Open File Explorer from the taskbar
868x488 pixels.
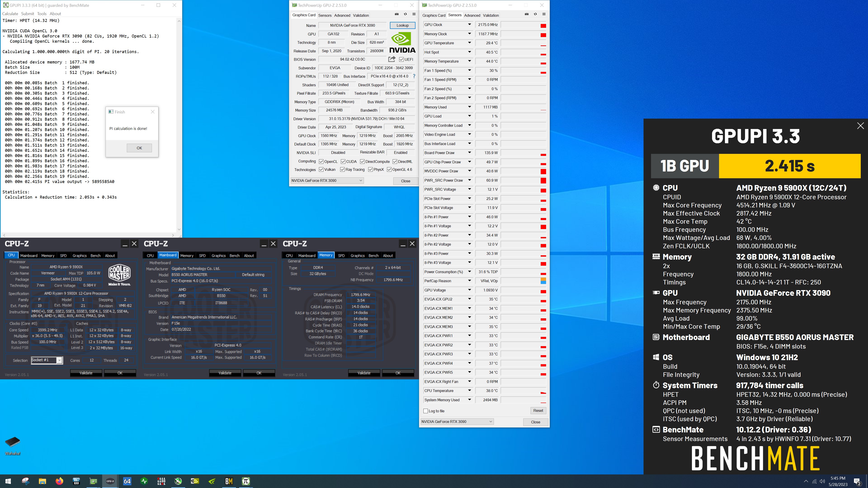pos(42,481)
